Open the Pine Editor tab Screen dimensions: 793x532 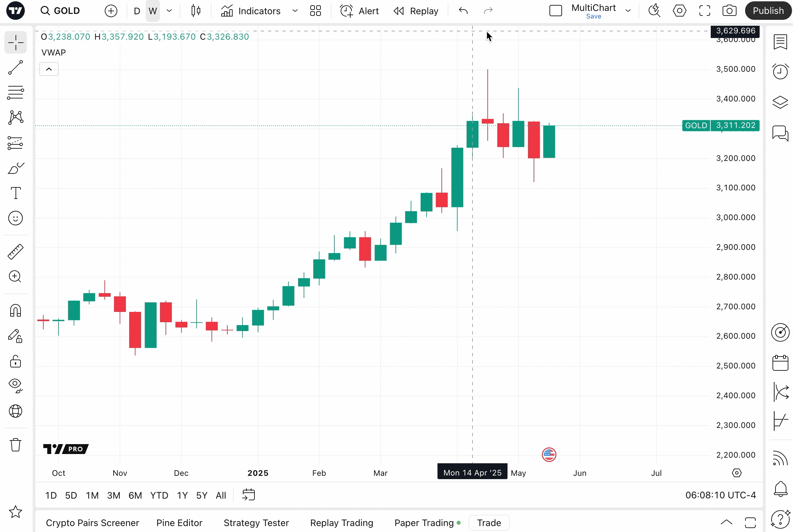179,523
